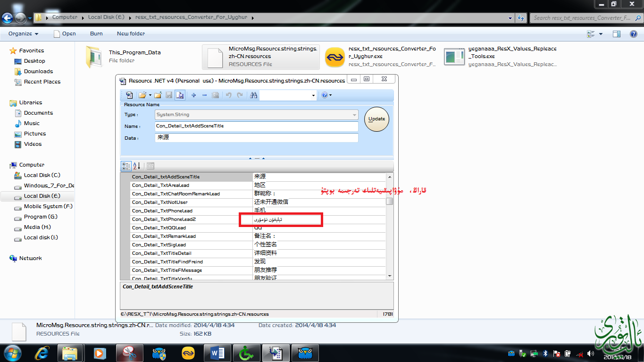Expand the open file dropdown arrow in Resource .NET
The width and height of the screenshot is (644, 362).
click(x=150, y=95)
